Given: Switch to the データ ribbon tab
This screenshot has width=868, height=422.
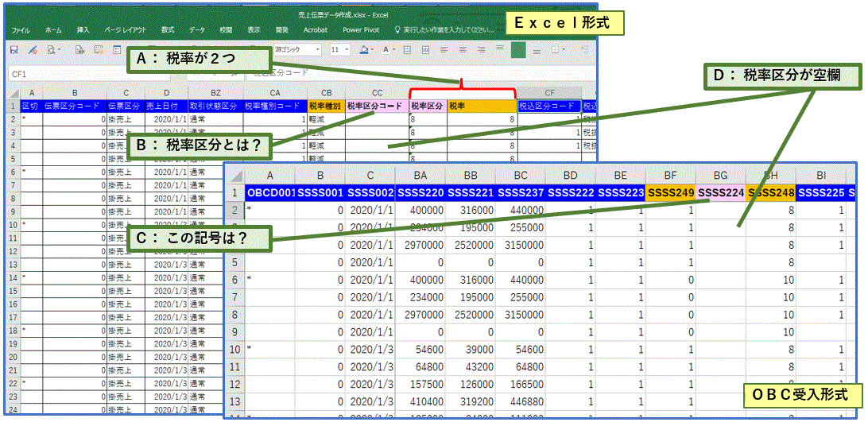Looking at the screenshot, I should pos(197,29).
